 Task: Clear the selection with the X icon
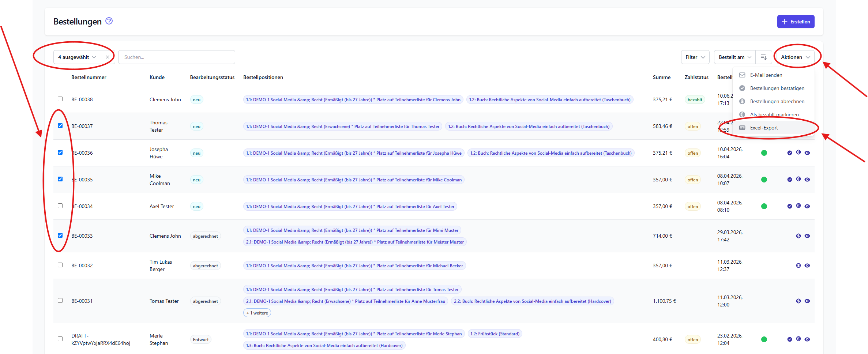(x=108, y=57)
